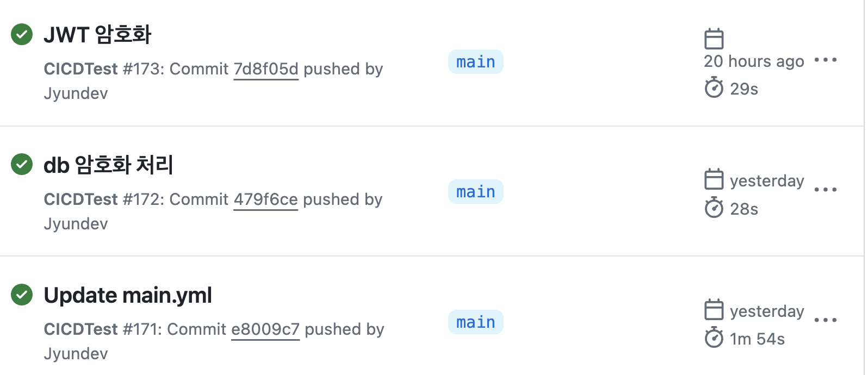Click stopwatch icon next to 28s
Screen dimensions: 868x375
[x=714, y=208]
